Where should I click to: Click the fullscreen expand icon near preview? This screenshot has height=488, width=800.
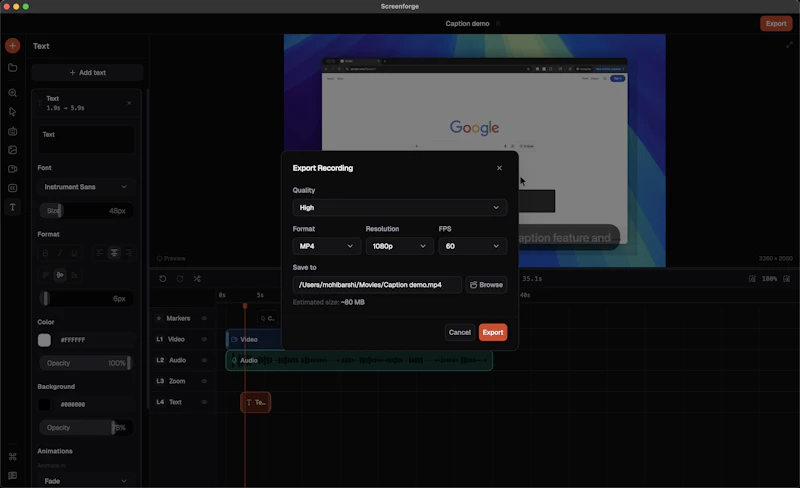point(789,45)
